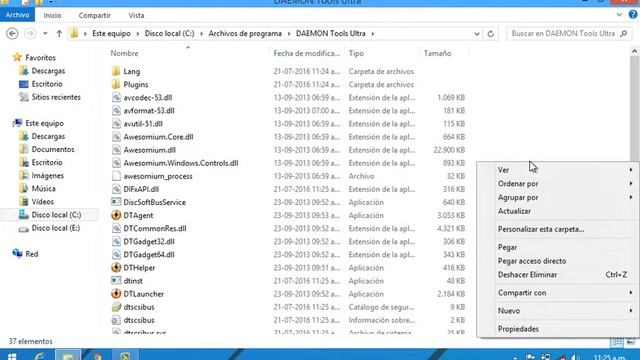The width and height of the screenshot is (640, 360).
Task: Select the DiscSoftBusService application icon
Action: (116, 202)
